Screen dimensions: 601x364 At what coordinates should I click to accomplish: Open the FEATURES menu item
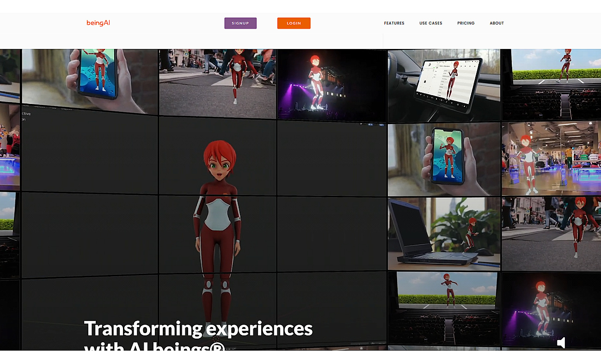point(394,23)
